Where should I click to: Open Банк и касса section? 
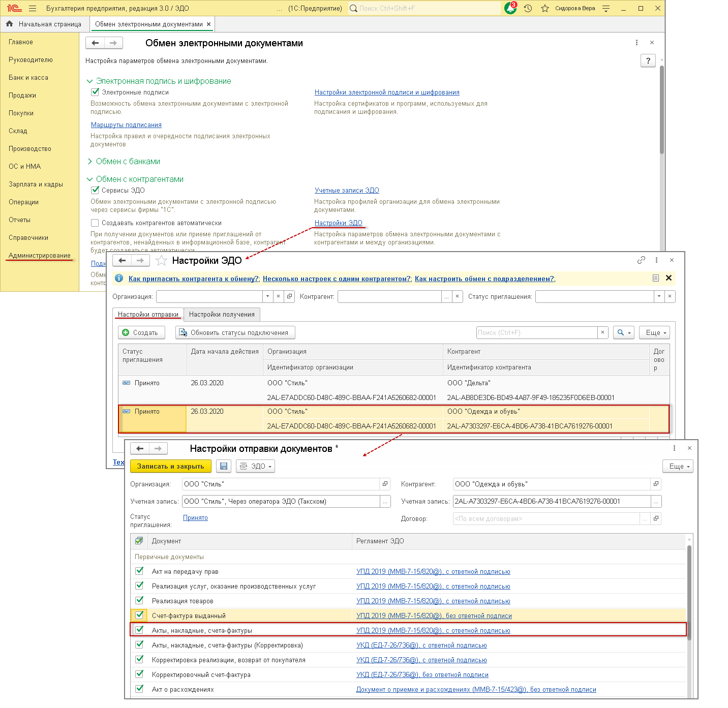coord(28,78)
